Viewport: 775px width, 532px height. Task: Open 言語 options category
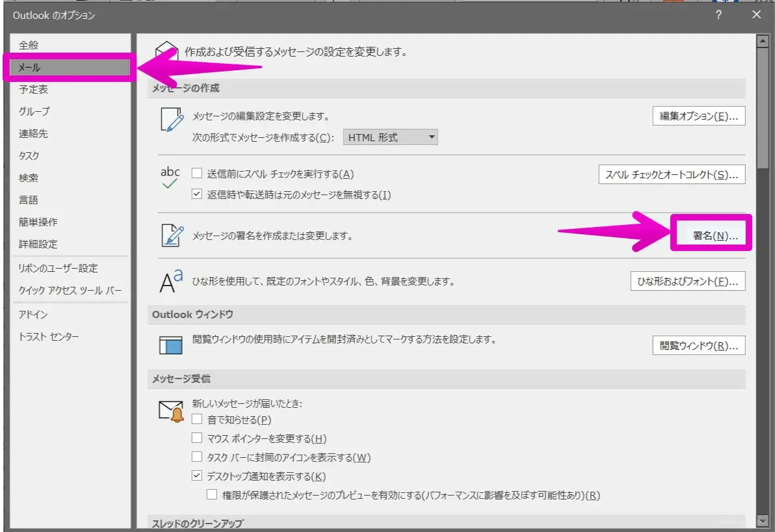tap(70, 200)
